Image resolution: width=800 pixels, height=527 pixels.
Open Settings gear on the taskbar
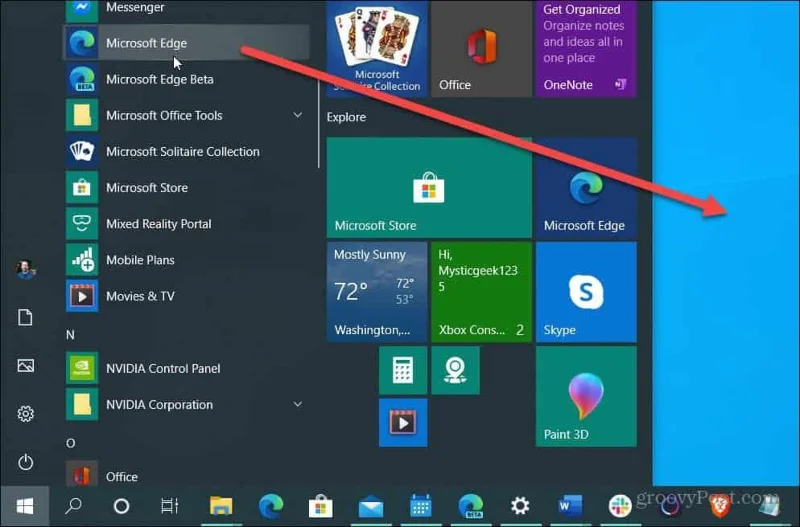pyautogui.click(x=520, y=506)
